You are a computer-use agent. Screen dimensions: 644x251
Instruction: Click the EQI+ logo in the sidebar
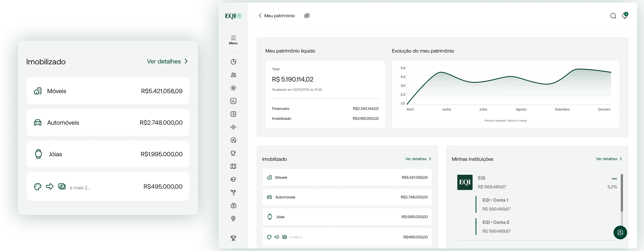233,16
